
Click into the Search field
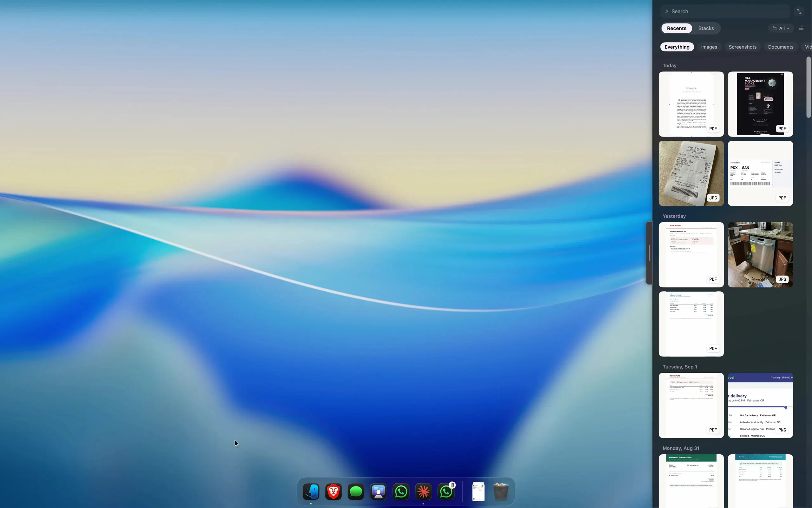725,11
